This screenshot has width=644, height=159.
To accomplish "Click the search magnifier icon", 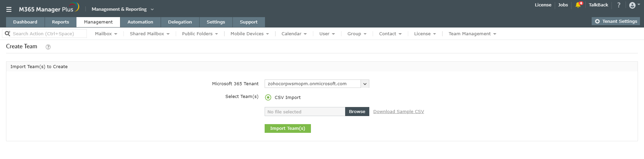I will click(x=7, y=34).
